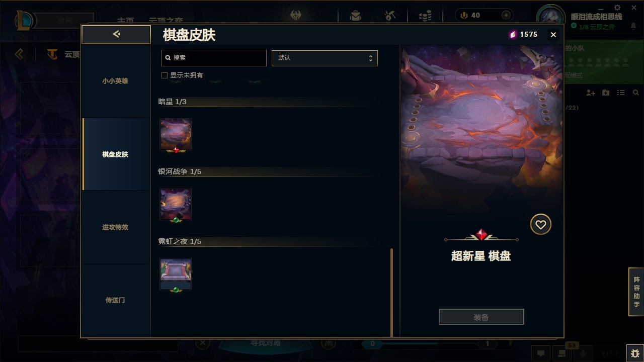Open the 传送门 tab
The width and height of the screenshot is (644, 362).
[x=116, y=300]
